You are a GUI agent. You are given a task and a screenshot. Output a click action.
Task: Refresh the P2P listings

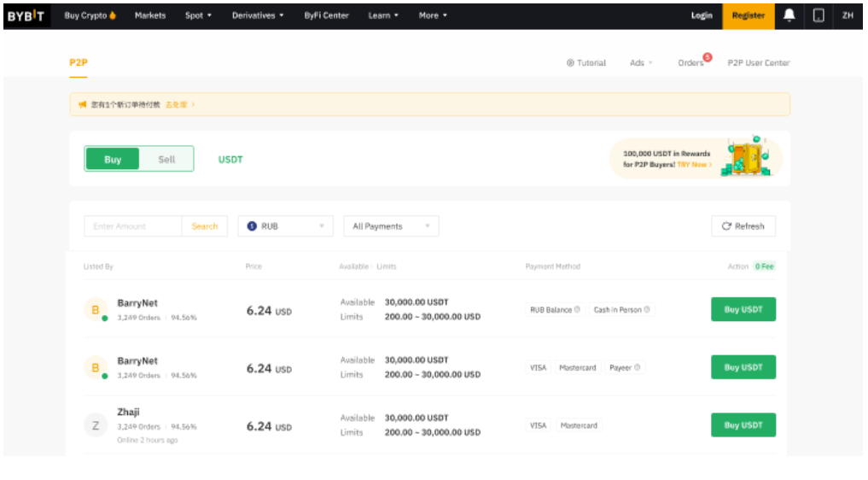(x=743, y=226)
